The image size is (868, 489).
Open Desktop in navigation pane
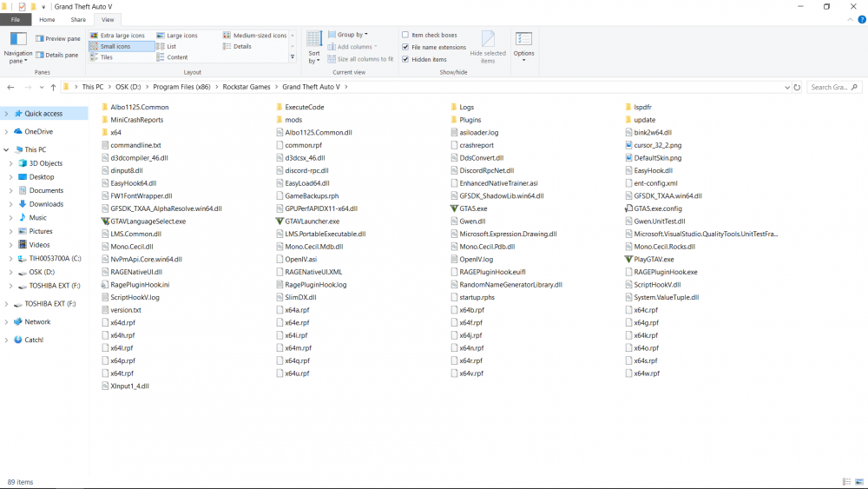click(42, 176)
